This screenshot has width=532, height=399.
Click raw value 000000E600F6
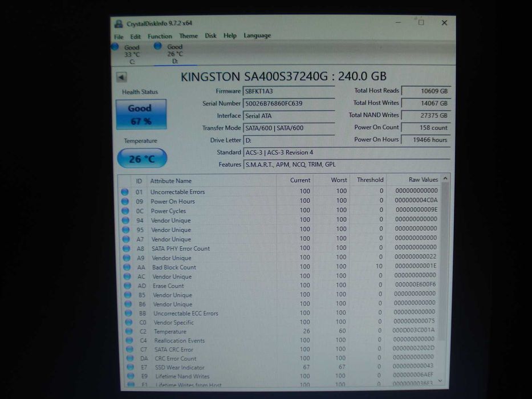(x=415, y=284)
